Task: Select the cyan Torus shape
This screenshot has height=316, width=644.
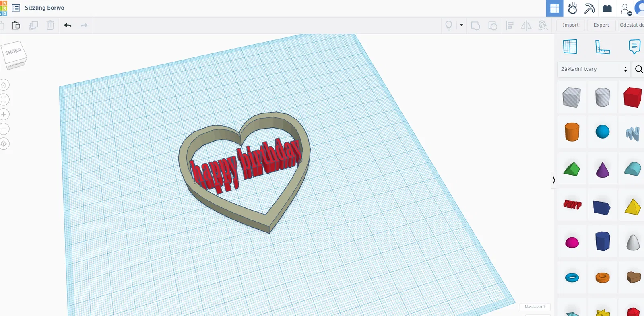Action: pyautogui.click(x=572, y=277)
